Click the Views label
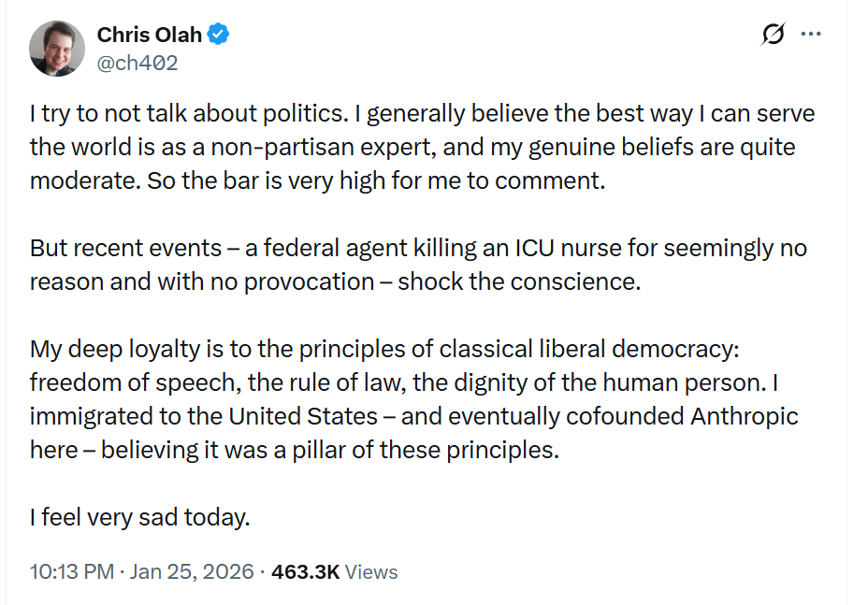Screen dimensions: 868x605 [371, 571]
